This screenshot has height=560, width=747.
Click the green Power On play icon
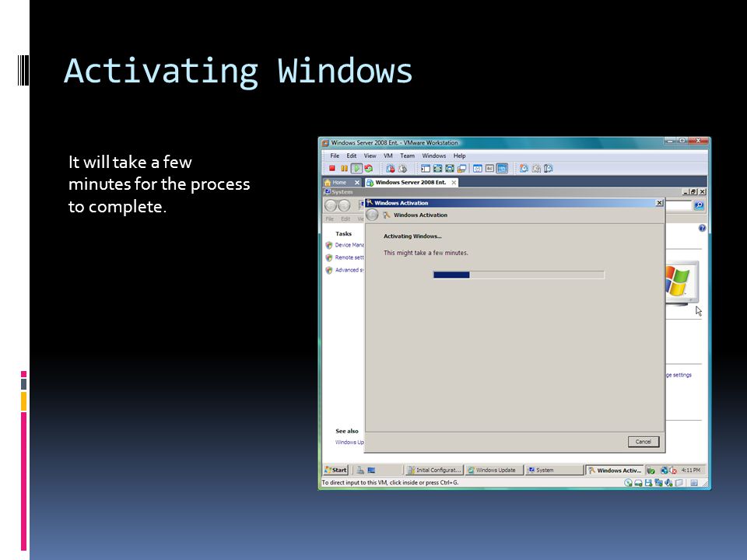coord(356,168)
